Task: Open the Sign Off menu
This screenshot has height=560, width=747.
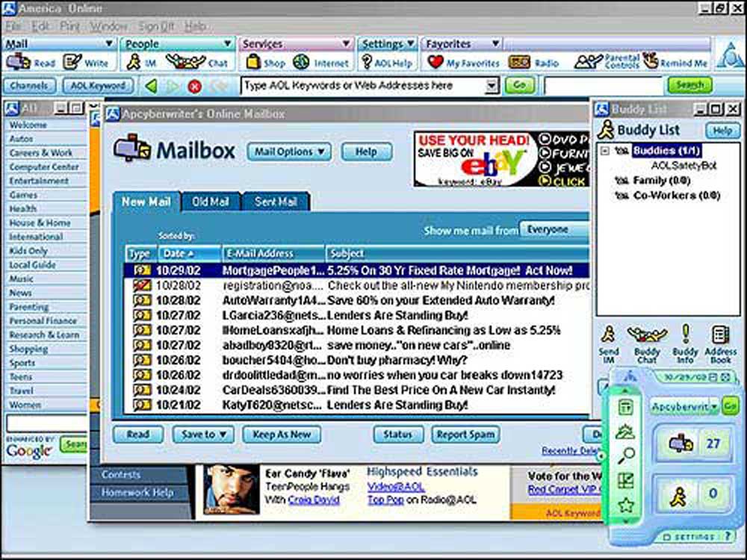Action: tap(156, 26)
